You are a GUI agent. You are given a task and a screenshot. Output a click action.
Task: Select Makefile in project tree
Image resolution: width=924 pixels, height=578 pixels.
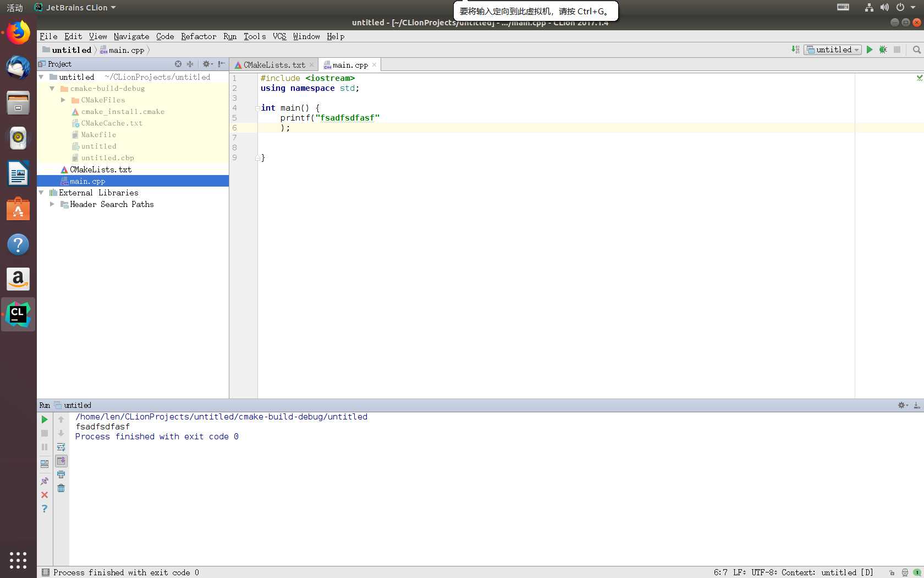tap(98, 135)
